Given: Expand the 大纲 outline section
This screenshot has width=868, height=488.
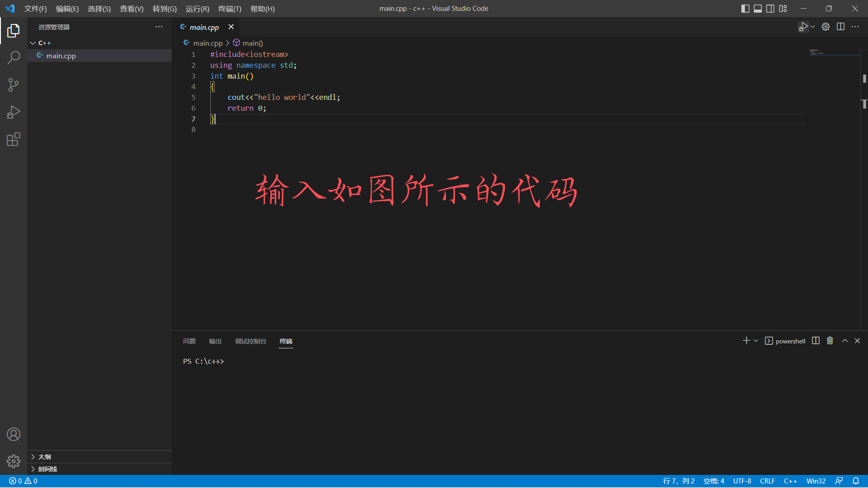Looking at the screenshot, I should pos(44,457).
